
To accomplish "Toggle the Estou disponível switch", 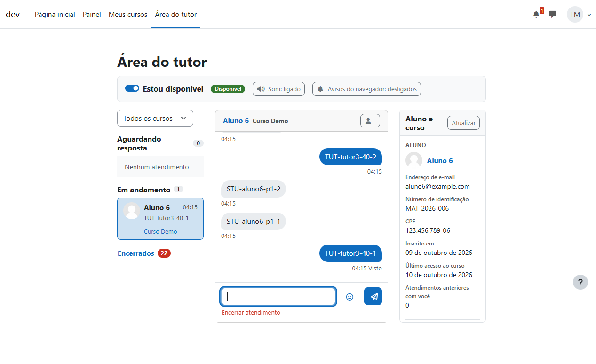I will pyautogui.click(x=132, y=88).
